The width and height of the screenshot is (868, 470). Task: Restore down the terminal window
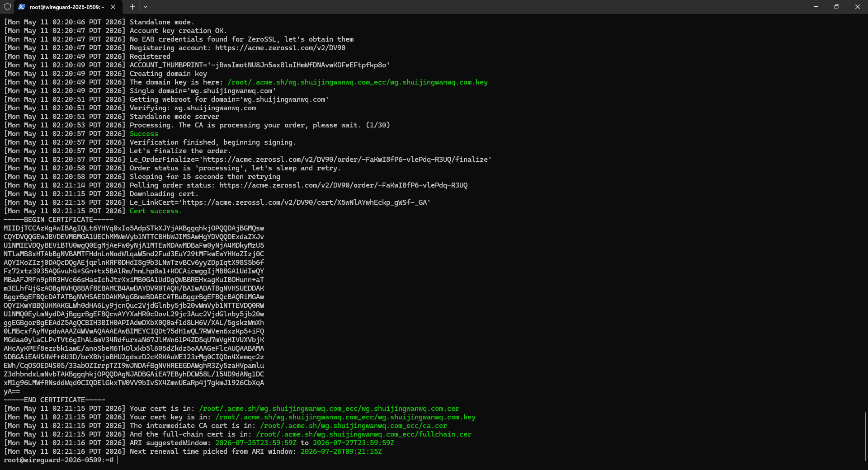(837, 7)
